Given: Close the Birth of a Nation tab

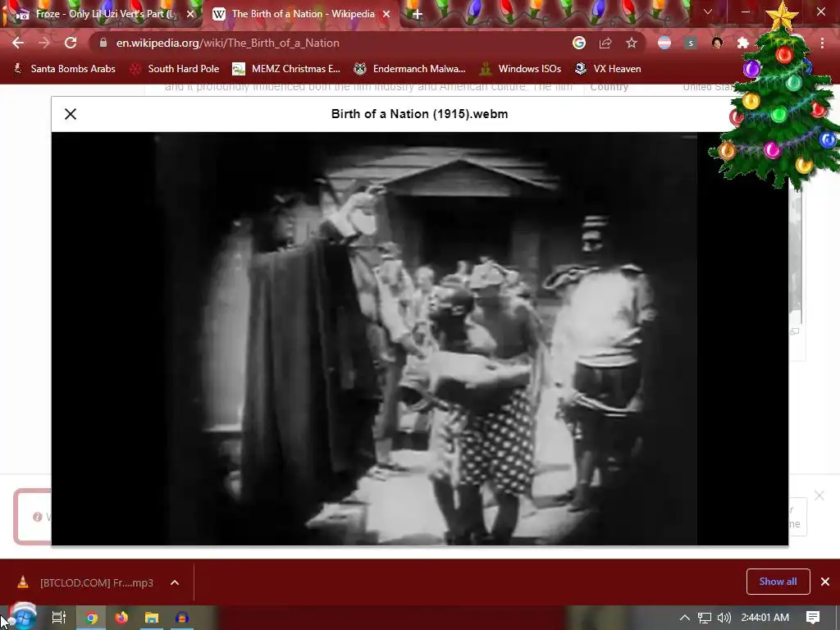Looking at the screenshot, I should tap(386, 14).
